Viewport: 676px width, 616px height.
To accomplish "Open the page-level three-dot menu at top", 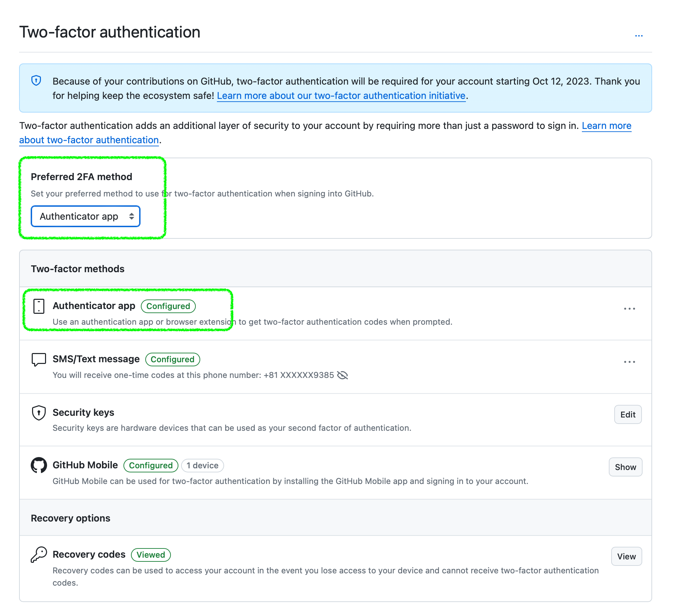I will point(639,36).
